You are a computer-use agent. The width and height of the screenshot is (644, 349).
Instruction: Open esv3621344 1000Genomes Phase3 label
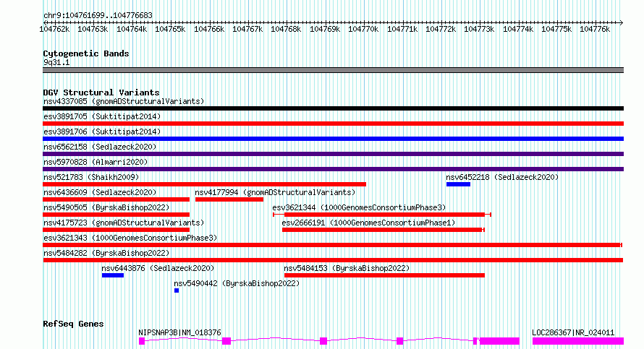(359, 207)
